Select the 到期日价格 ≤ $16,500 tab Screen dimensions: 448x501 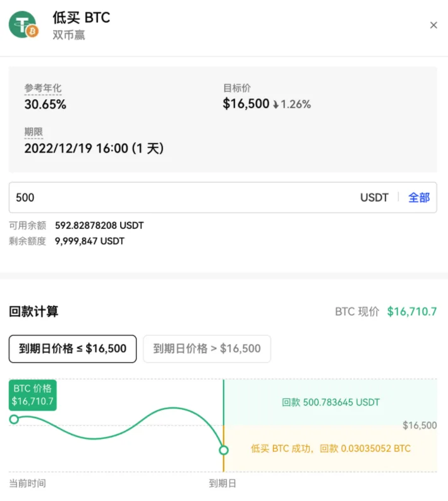(x=73, y=349)
